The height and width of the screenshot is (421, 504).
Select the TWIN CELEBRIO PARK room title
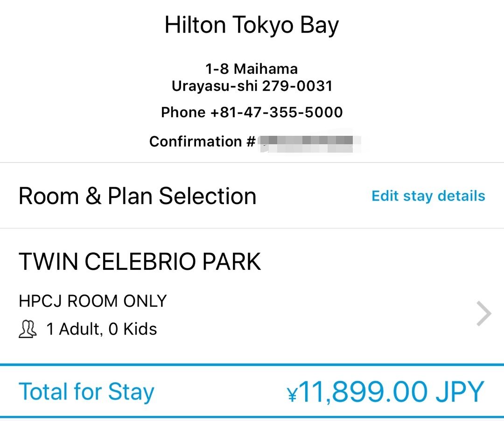(140, 261)
